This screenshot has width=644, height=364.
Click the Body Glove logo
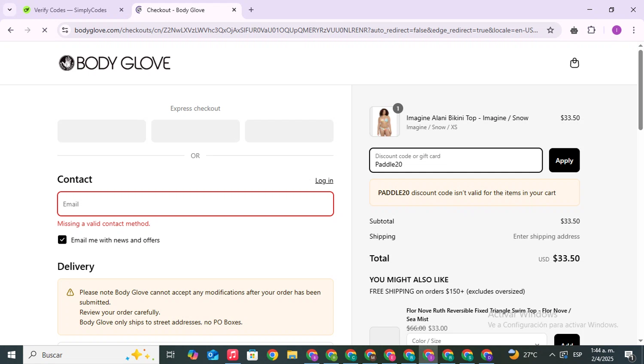point(114,63)
